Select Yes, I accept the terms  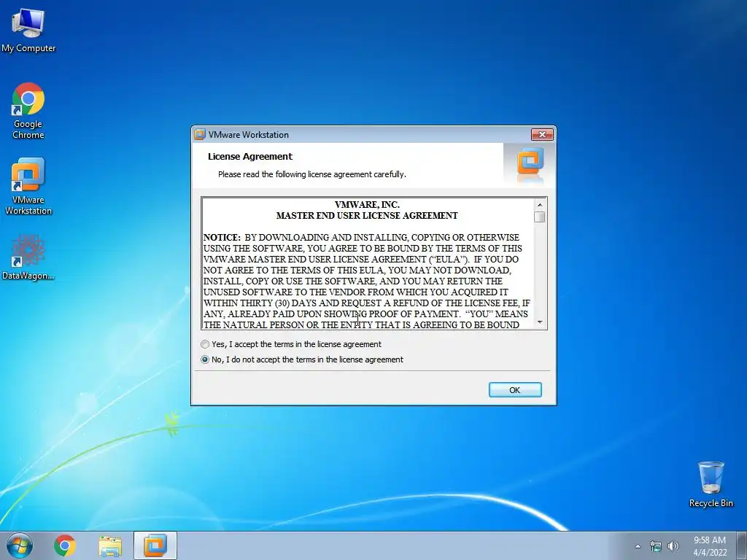[291, 344]
